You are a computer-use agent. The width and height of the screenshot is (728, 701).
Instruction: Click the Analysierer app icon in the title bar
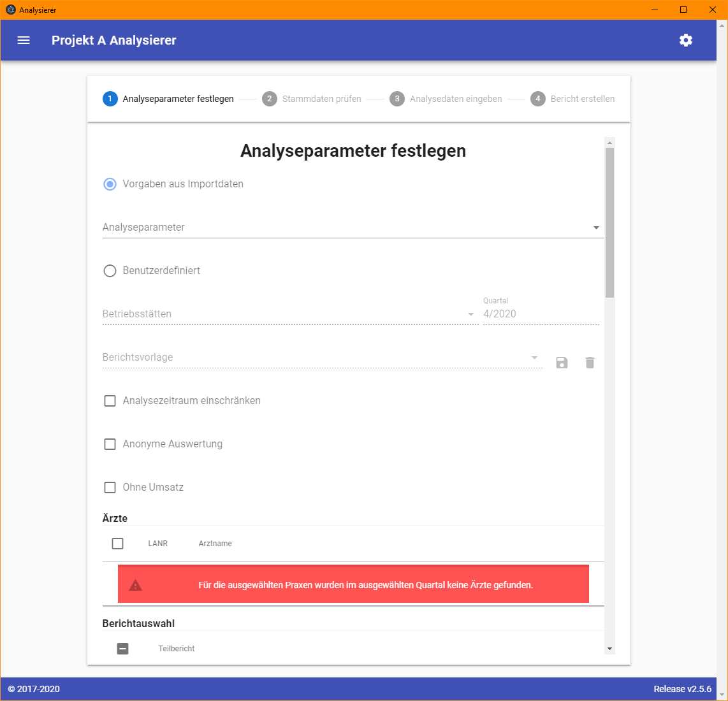(10, 10)
